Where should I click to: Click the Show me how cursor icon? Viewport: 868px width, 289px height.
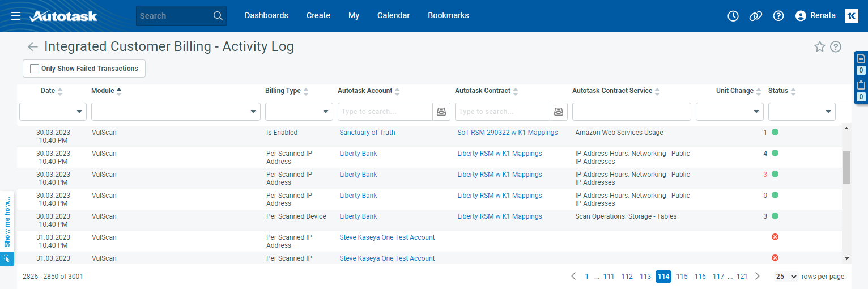[x=7, y=259]
